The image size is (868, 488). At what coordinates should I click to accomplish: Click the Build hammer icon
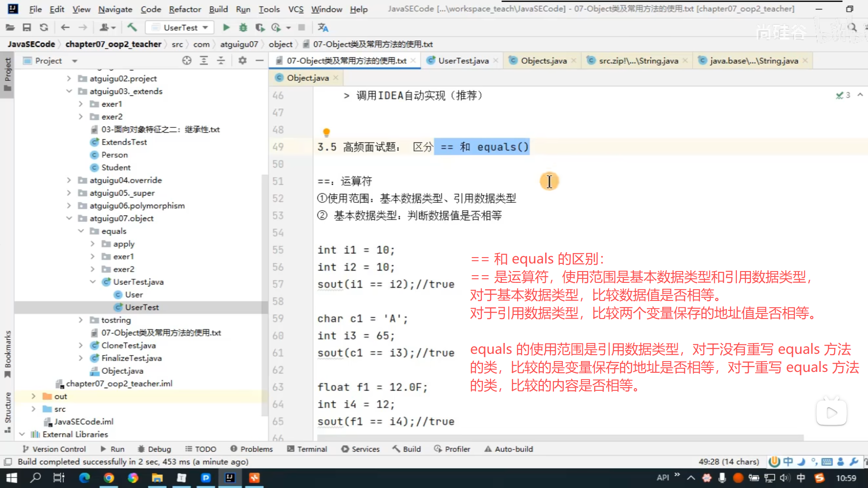pyautogui.click(x=132, y=28)
